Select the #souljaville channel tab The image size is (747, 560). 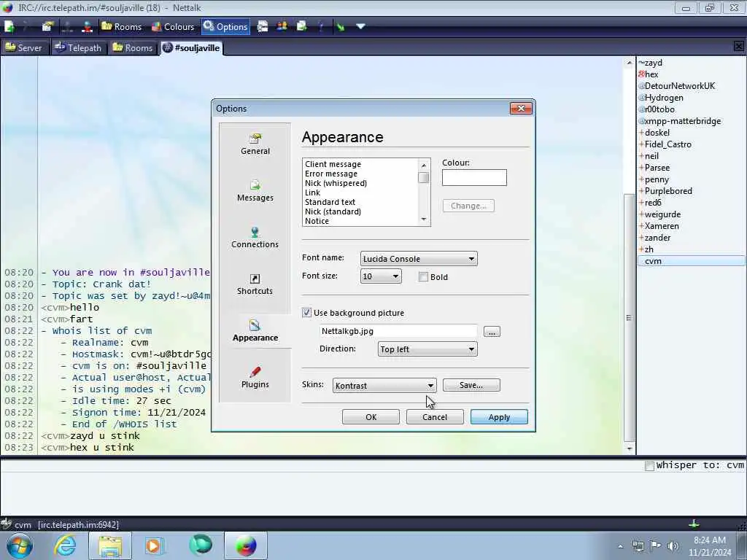coord(191,47)
